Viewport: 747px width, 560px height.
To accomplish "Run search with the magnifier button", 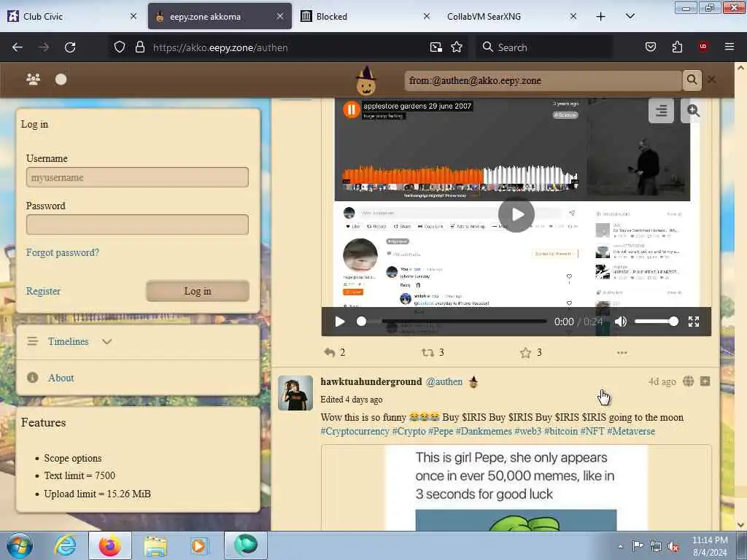I will point(692,79).
